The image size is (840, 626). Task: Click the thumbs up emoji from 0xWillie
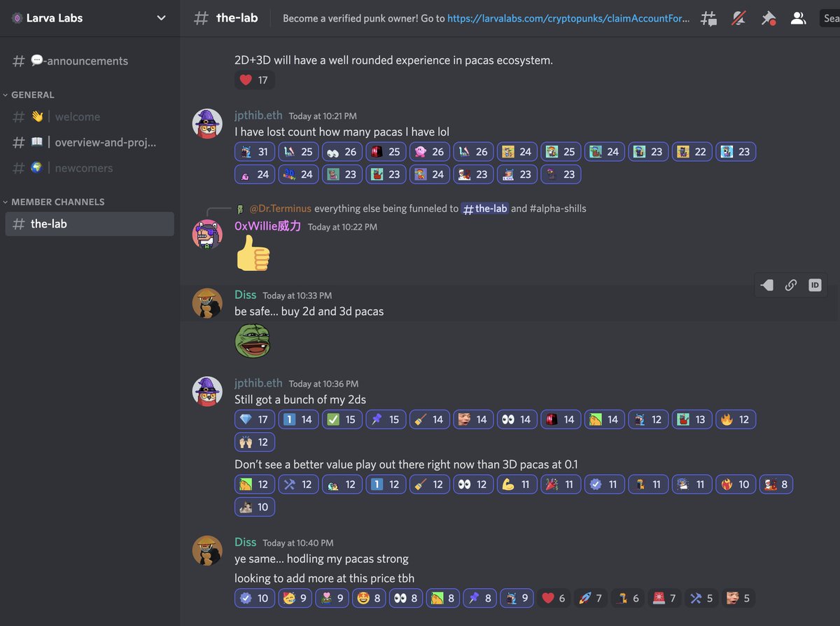253,253
